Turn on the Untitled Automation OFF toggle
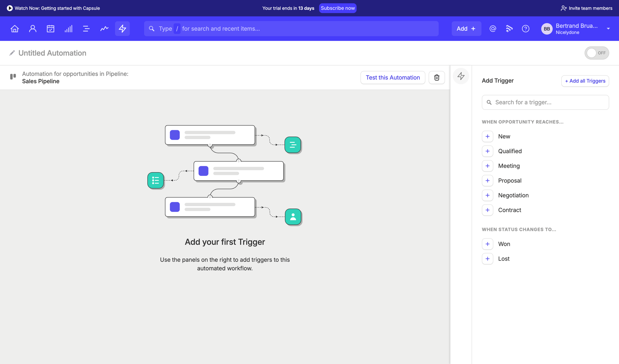 (x=597, y=53)
